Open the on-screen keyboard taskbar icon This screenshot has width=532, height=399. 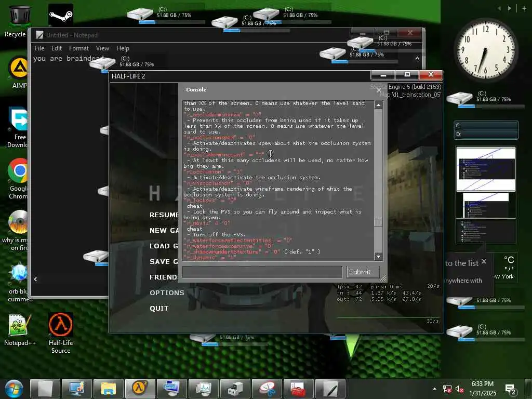(171, 389)
